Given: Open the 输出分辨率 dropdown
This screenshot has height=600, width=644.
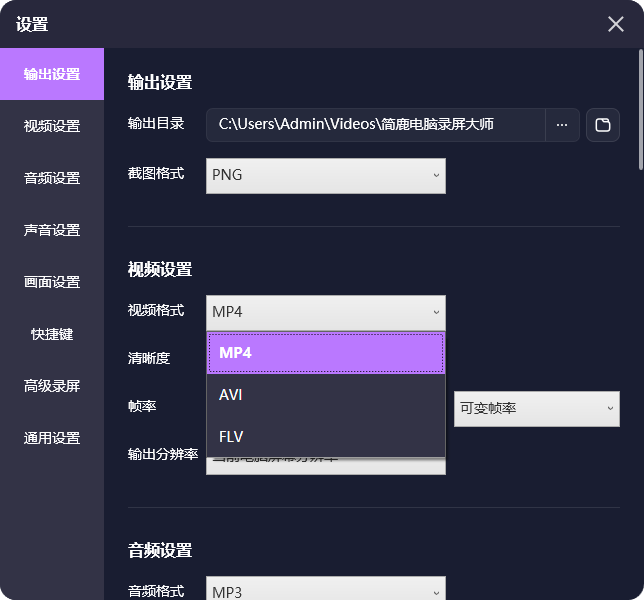Looking at the screenshot, I should click(x=326, y=466).
